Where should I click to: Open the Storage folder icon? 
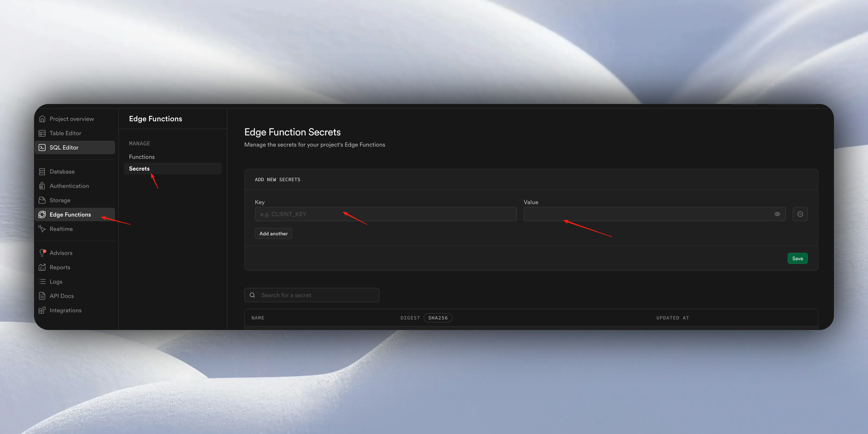42,200
